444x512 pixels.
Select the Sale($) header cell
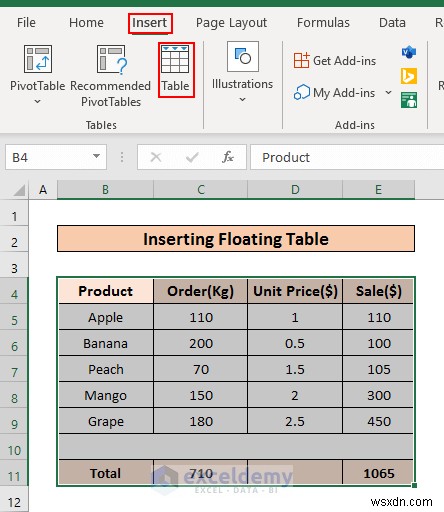tap(378, 291)
